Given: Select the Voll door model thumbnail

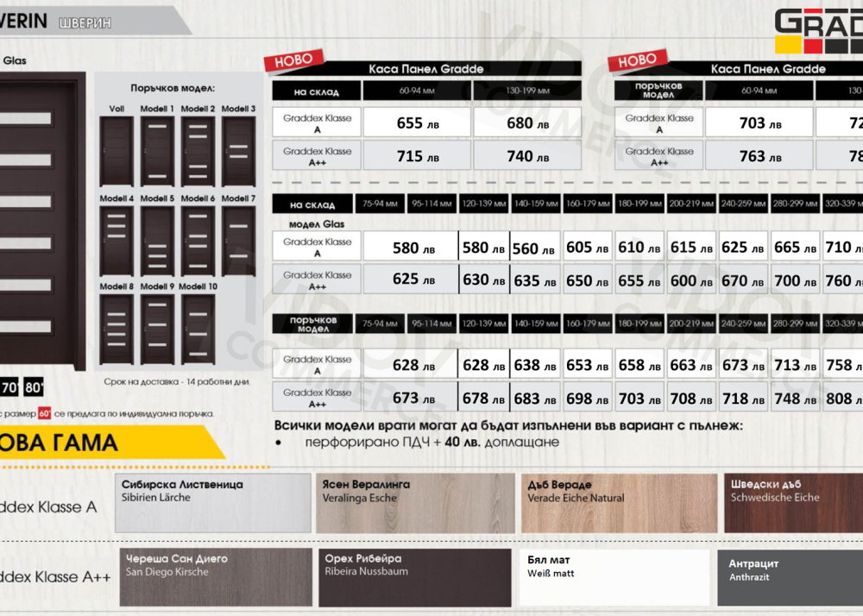Looking at the screenshot, I should [117, 151].
